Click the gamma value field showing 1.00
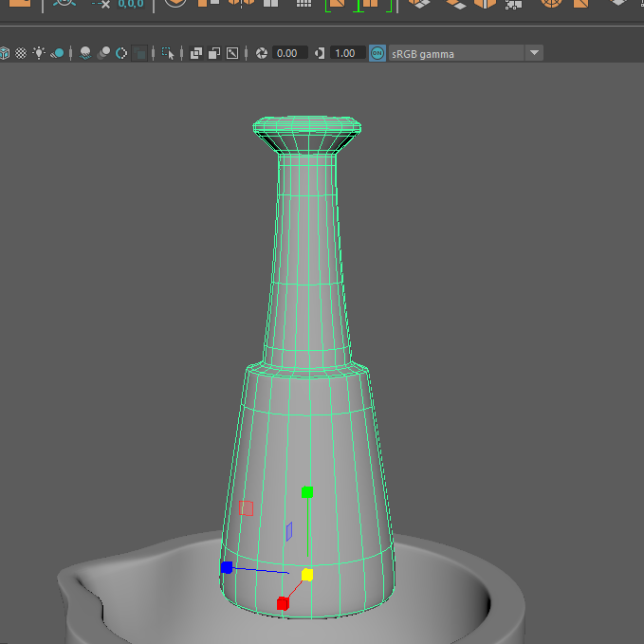The image size is (644, 644). coord(347,53)
